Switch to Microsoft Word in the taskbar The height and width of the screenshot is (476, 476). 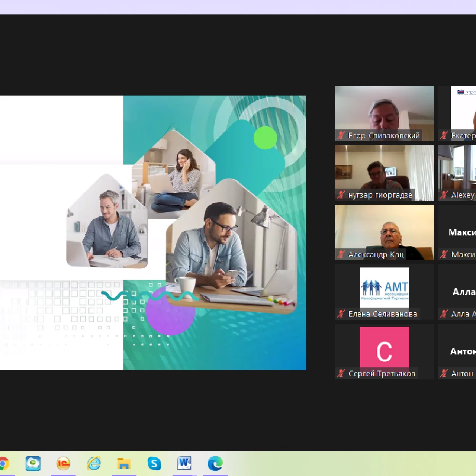click(x=184, y=464)
